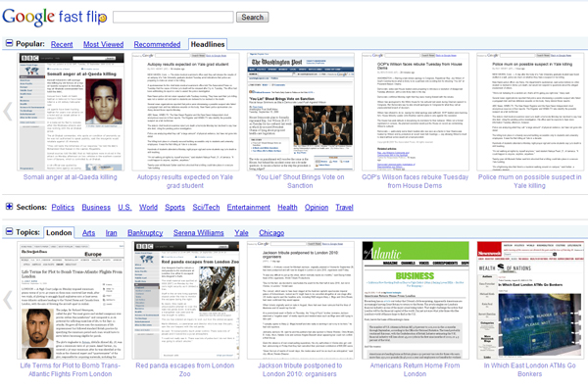Image resolution: width=588 pixels, height=388 pixels.
Task: Flip back using Popular row's left arrow
Action: [8, 112]
